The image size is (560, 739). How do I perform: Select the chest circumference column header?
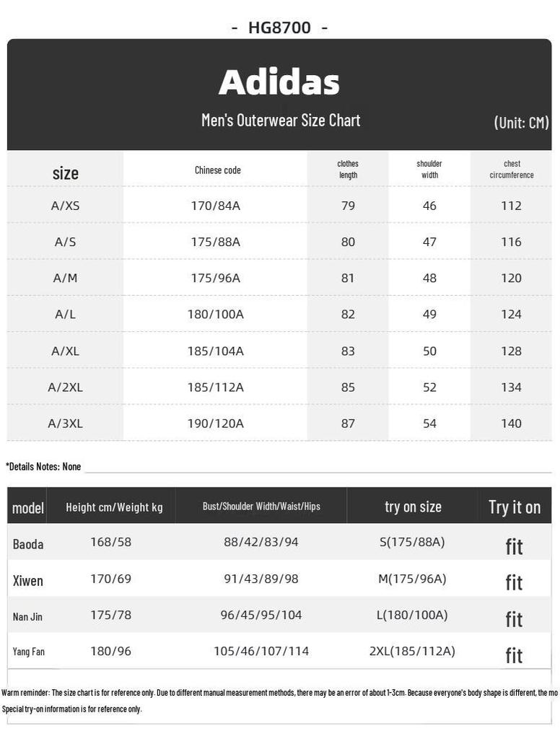pyautogui.click(x=512, y=169)
